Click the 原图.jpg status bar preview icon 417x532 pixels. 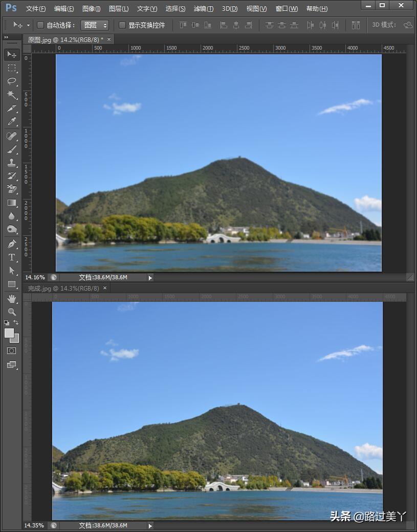pyautogui.click(x=54, y=278)
